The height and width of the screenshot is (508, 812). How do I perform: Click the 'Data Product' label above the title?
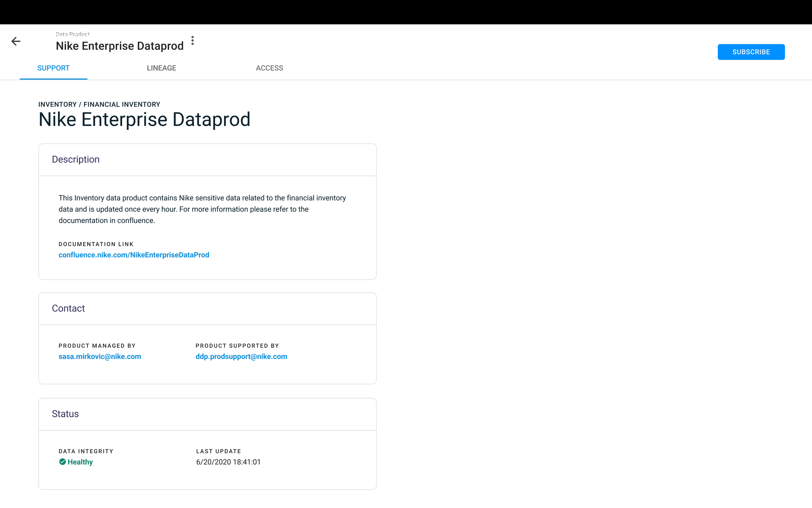pyautogui.click(x=72, y=34)
